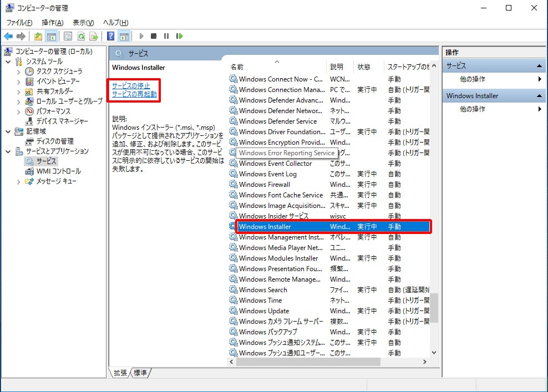
Task: Select the Disk Management icon in tree
Action: click(29, 141)
